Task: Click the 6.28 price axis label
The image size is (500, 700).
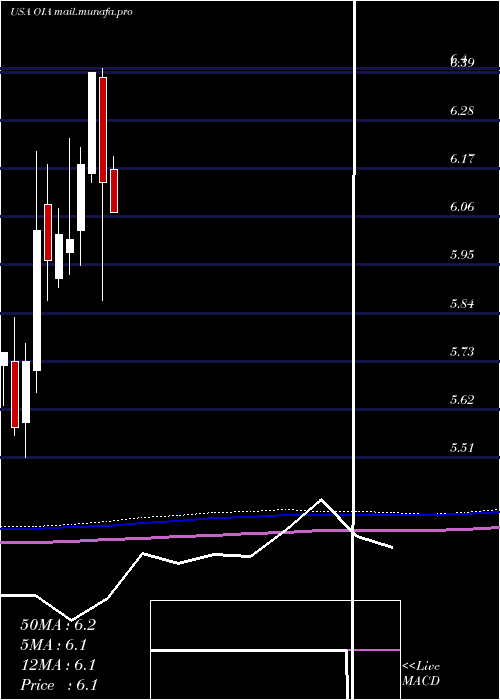Action: pos(462,110)
